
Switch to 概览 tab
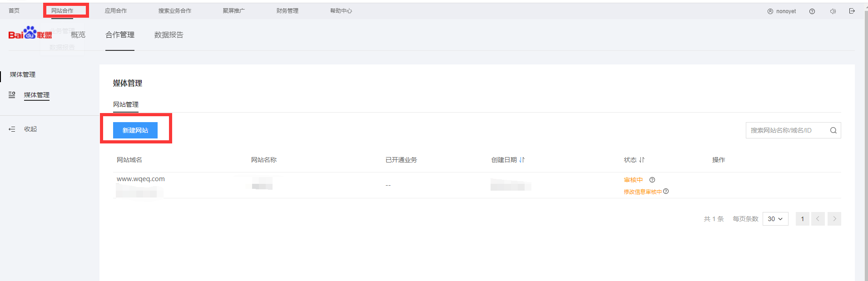tap(78, 35)
